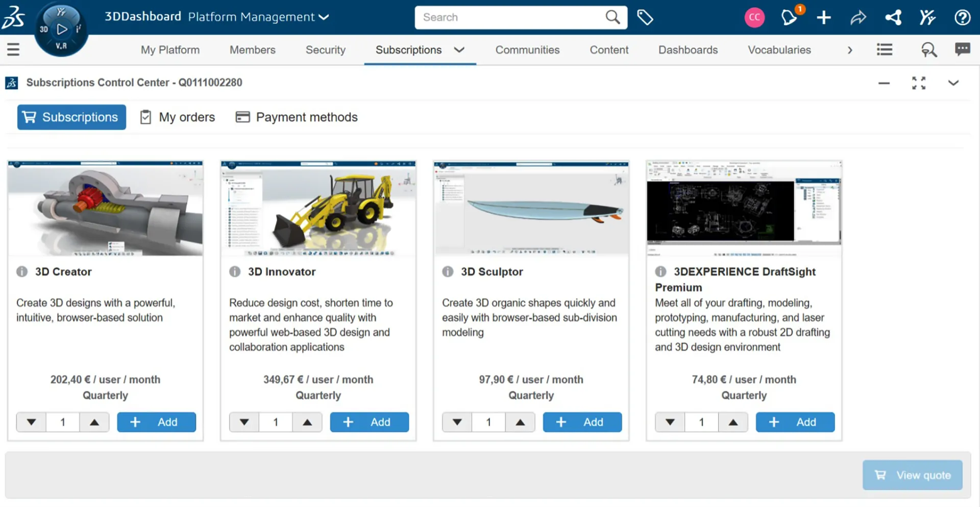Open the help question mark icon

click(x=962, y=17)
